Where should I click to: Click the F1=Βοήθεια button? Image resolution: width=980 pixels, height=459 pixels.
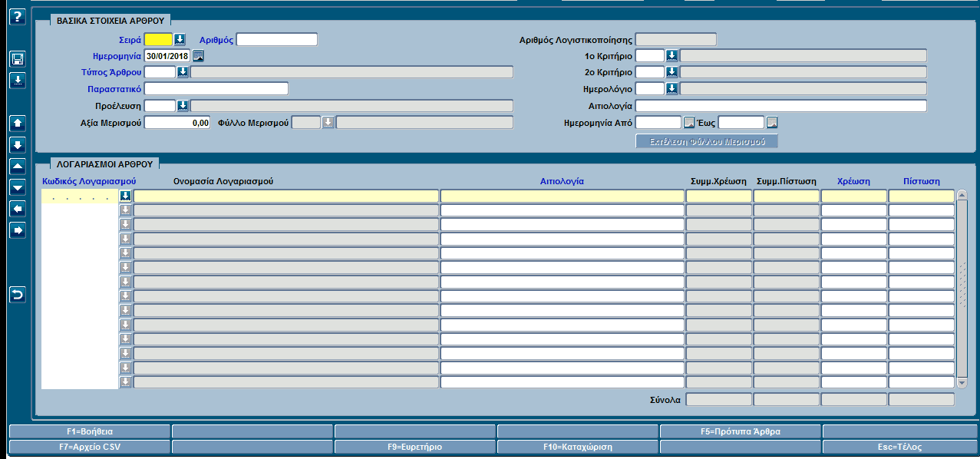click(90, 431)
